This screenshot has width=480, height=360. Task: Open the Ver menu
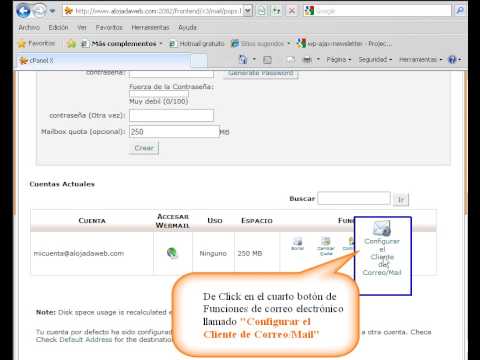click(82, 28)
